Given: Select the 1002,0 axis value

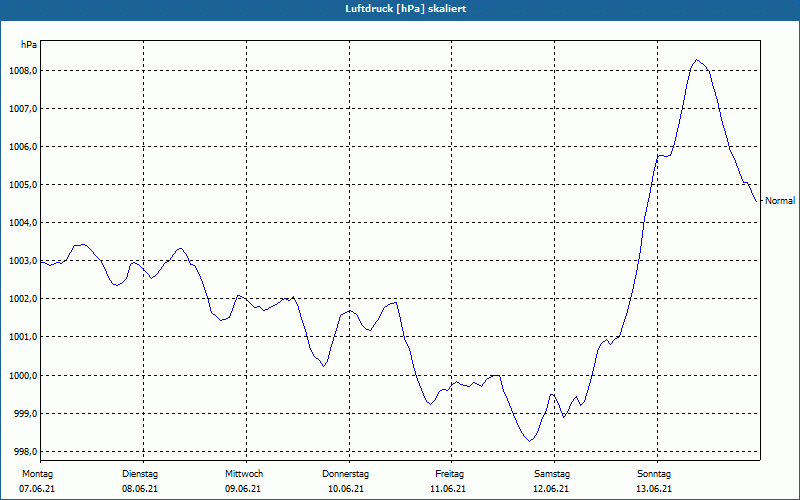Looking at the screenshot, I should 23,299.
